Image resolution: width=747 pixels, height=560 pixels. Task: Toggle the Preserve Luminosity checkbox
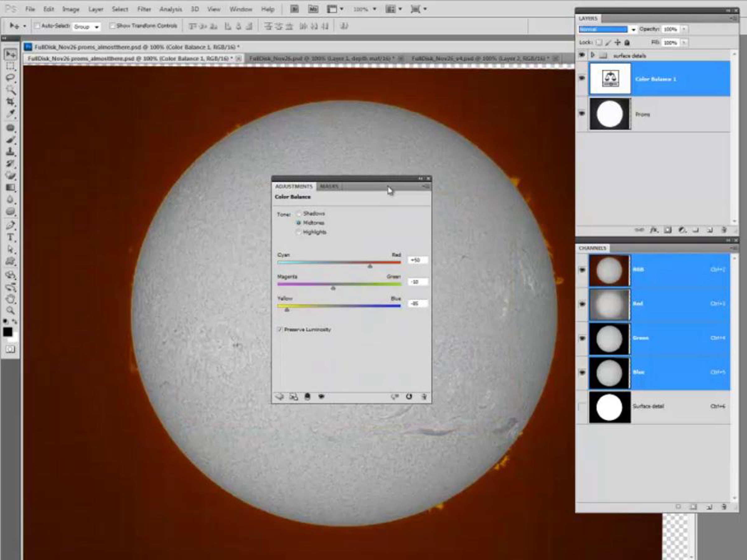pyautogui.click(x=280, y=329)
